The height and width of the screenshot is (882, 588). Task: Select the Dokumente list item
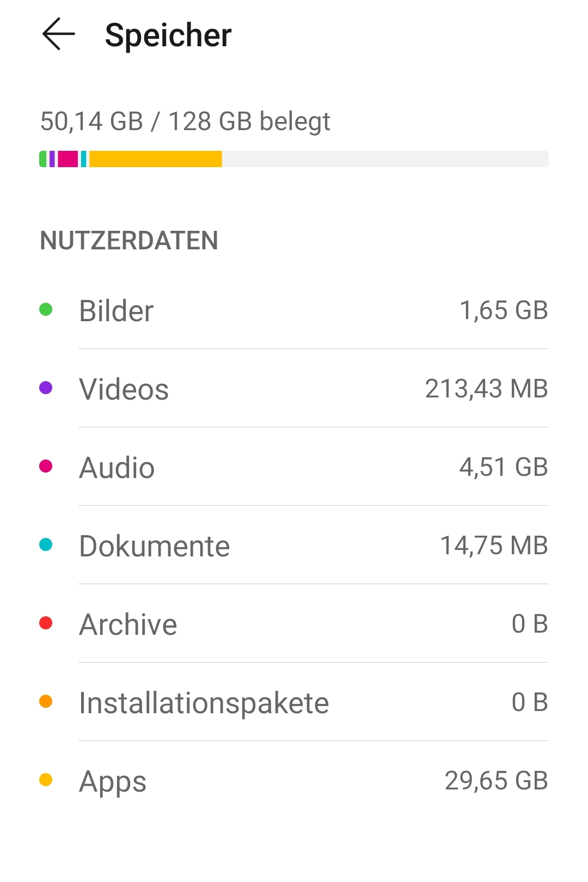point(294,546)
